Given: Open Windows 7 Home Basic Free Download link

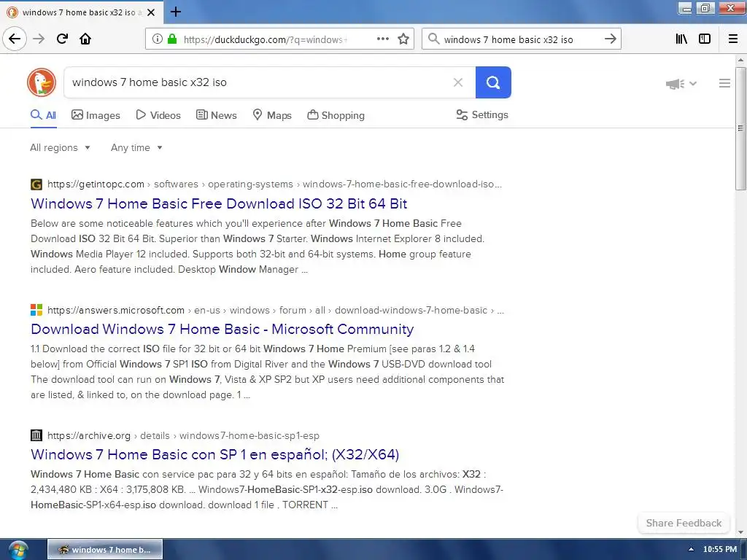Looking at the screenshot, I should point(219,204).
